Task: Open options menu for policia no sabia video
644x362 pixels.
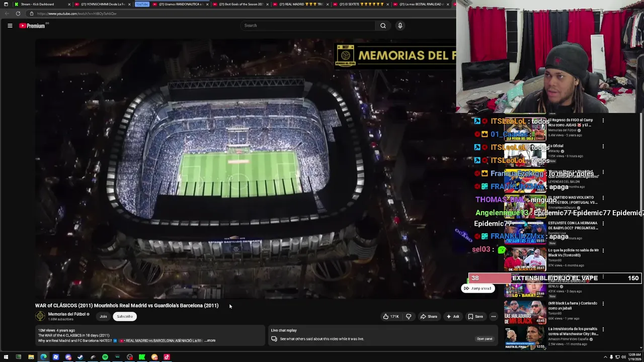Action: point(603,250)
